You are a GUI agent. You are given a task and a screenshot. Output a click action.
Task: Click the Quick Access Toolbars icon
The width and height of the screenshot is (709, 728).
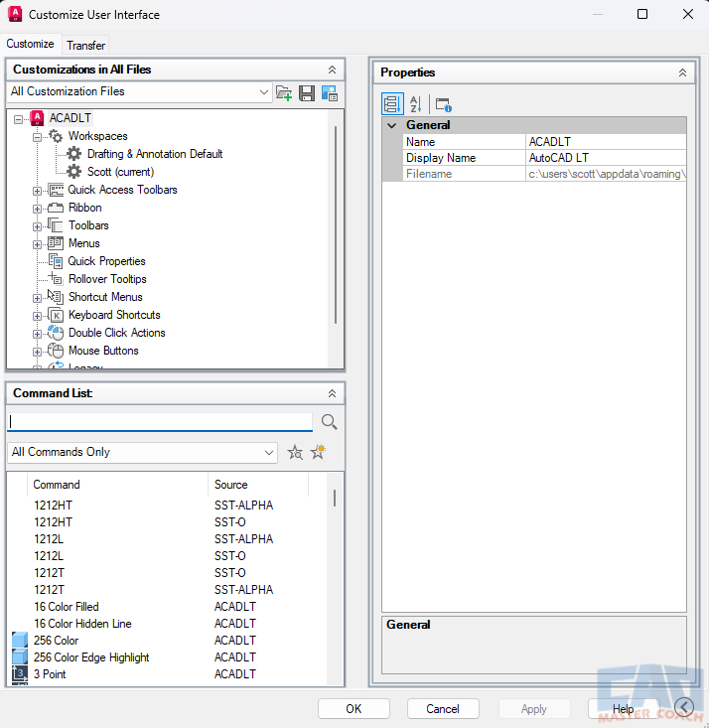point(56,190)
